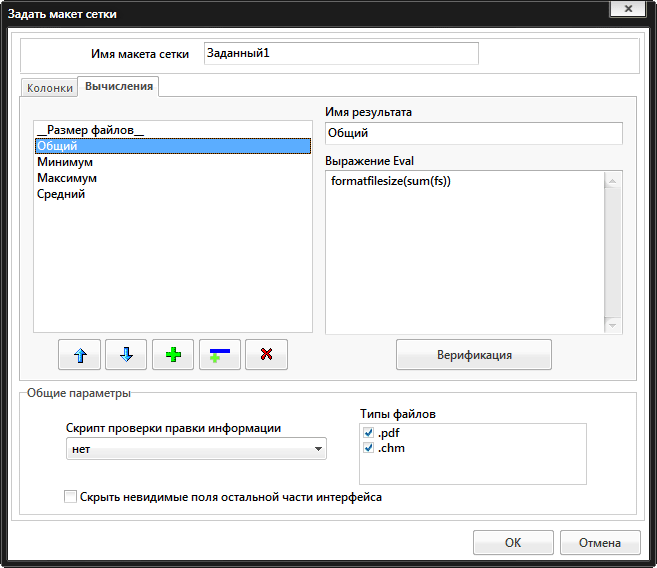Confirm with the OK button
This screenshot has width=657, height=568.
click(513, 542)
